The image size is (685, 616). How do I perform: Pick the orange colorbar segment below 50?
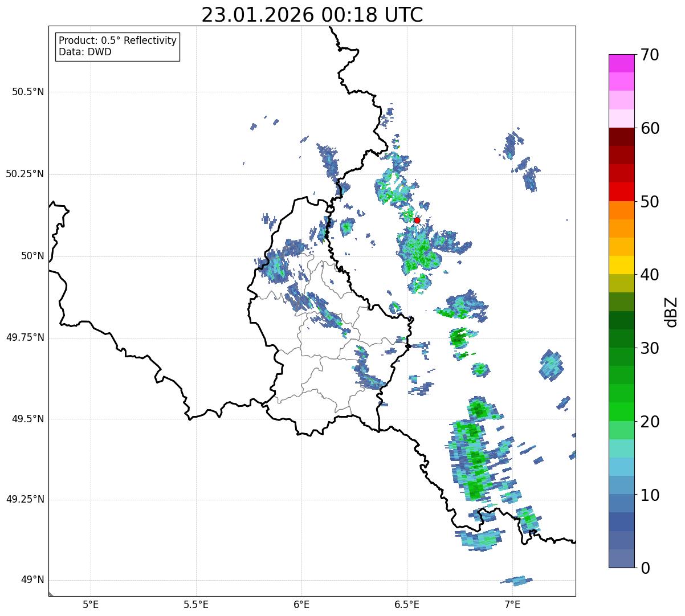[x=622, y=210]
